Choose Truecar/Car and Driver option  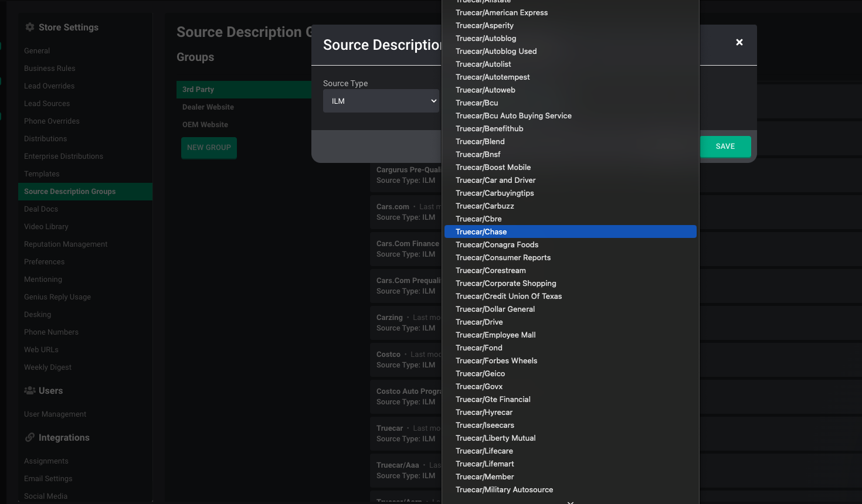coord(571,181)
